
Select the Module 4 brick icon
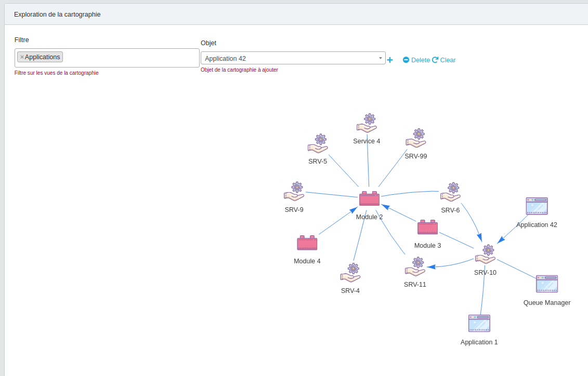click(307, 243)
